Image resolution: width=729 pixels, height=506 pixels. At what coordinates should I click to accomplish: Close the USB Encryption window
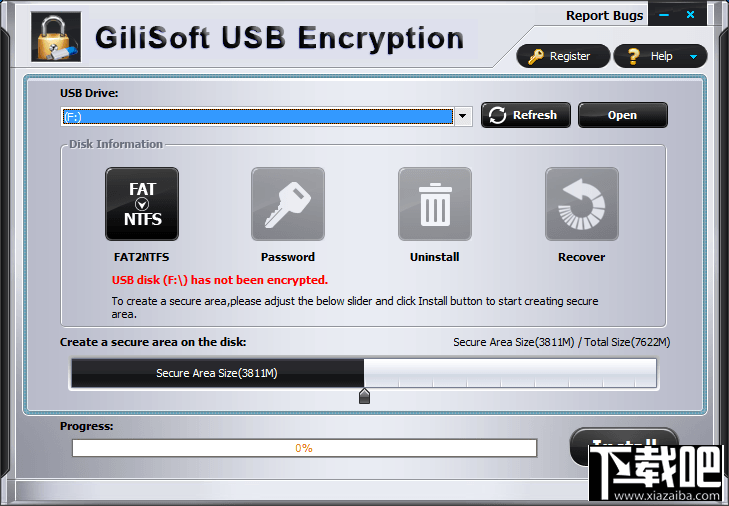(690, 15)
